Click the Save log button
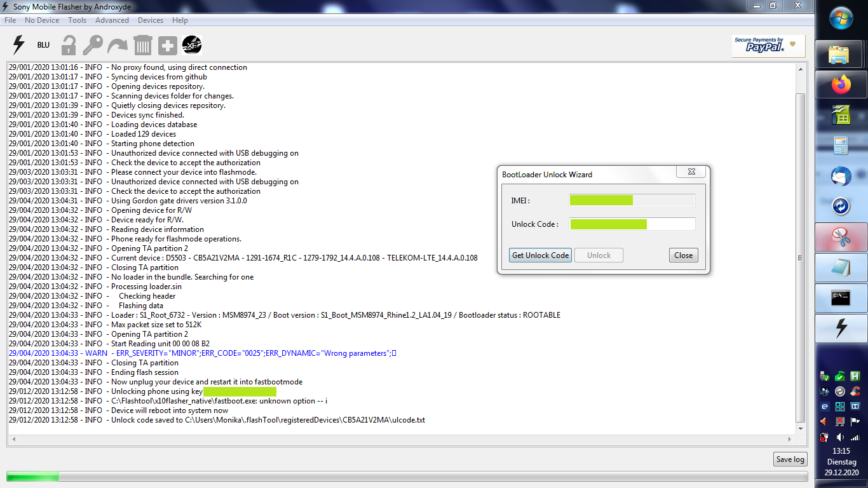The height and width of the screenshot is (488, 868). (790, 459)
